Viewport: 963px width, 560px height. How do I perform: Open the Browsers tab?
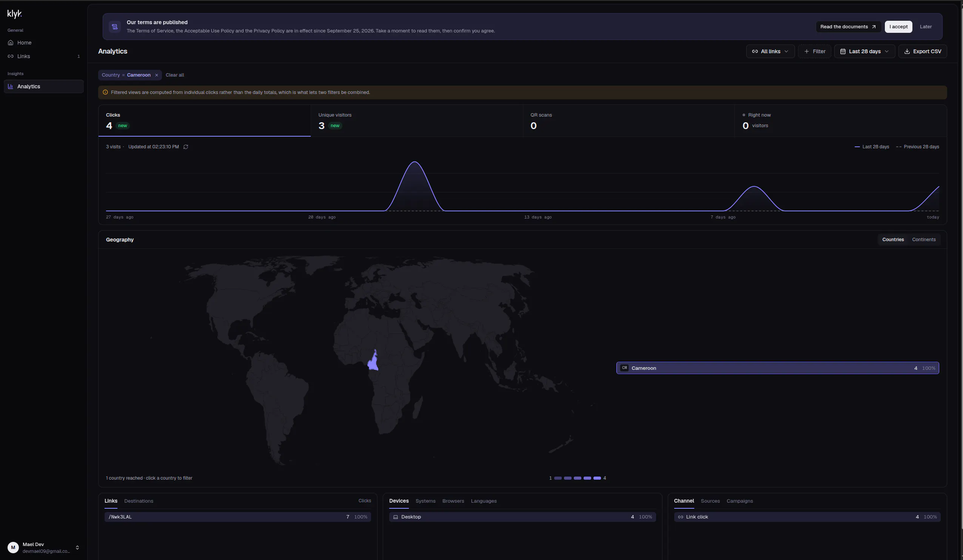pyautogui.click(x=453, y=501)
